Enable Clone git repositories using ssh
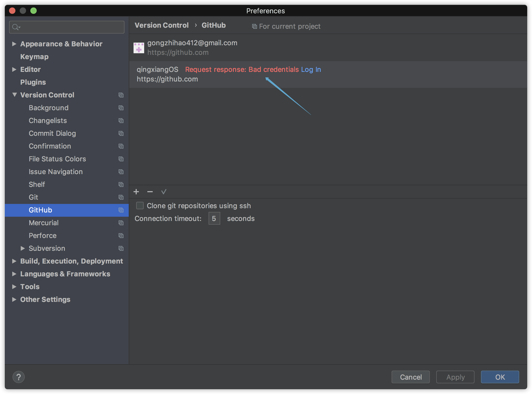Image resolution: width=532 pixels, height=394 pixels. click(140, 206)
